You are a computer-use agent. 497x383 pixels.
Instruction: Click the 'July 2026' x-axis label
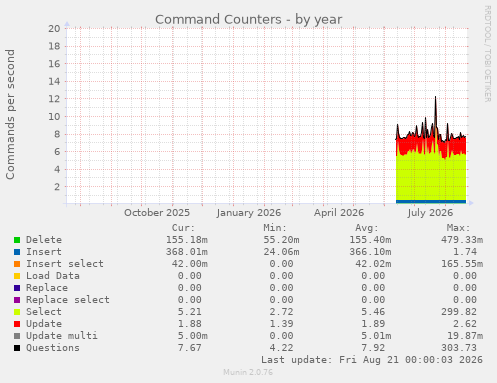click(430, 213)
